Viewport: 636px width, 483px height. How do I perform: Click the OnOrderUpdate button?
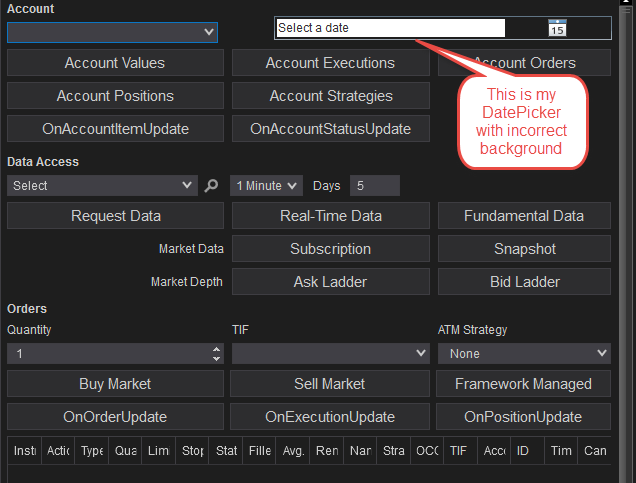tap(115, 416)
